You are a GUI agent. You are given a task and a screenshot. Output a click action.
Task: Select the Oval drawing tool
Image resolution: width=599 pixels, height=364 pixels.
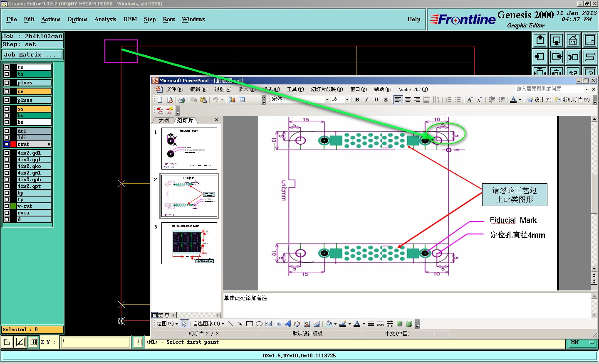(x=259, y=324)
